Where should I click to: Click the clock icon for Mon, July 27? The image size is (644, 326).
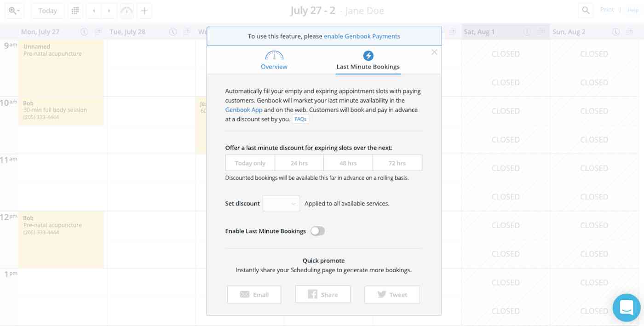84,32
